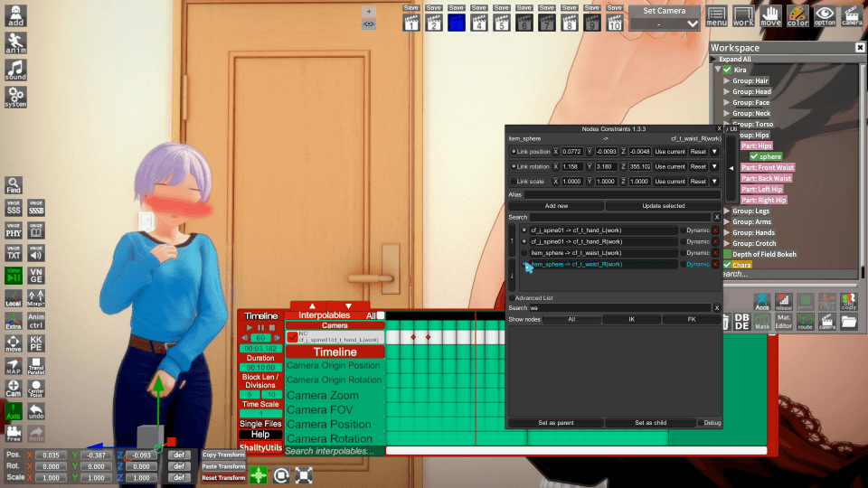Toggle the Link position checkbox
The height and width of the screenshot is (488, 868).
click(x=513, y=152)
